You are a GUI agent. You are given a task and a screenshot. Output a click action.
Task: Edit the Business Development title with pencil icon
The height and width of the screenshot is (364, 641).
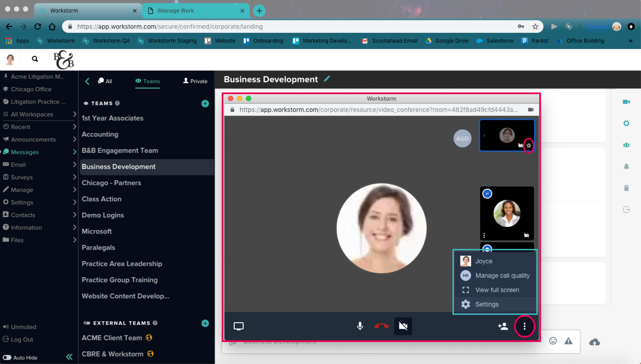click(327, 79)
